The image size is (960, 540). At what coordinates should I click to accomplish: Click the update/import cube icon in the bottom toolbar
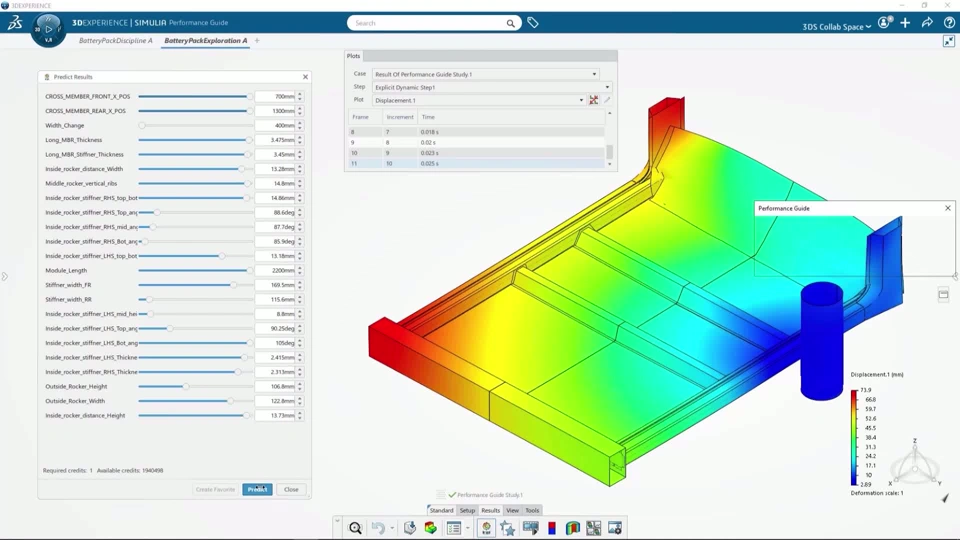(410, 528)
